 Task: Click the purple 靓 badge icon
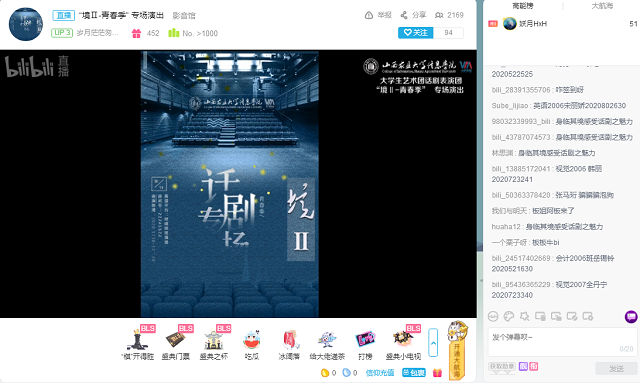point(523,366)
